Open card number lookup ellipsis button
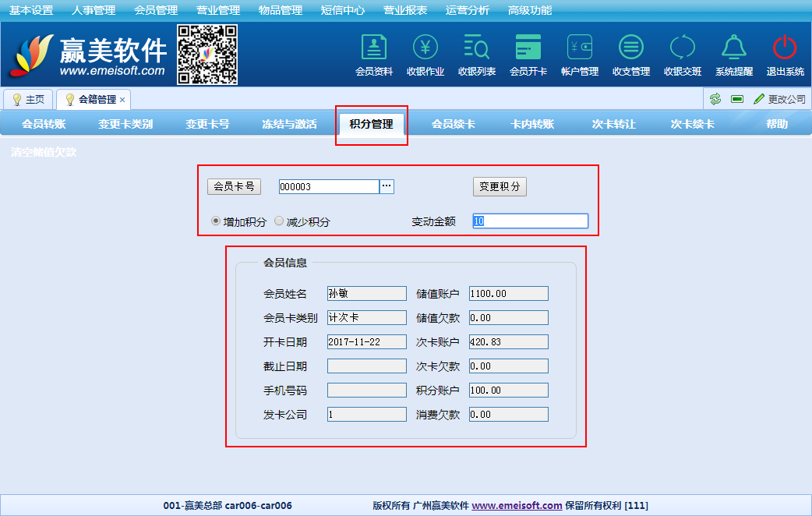This screenshot has height=516, width=812. point(387,186)
